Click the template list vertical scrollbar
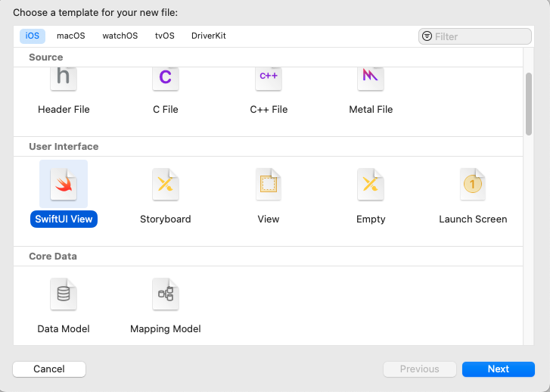This screenshot has width=550, height=392. (529, 102)
